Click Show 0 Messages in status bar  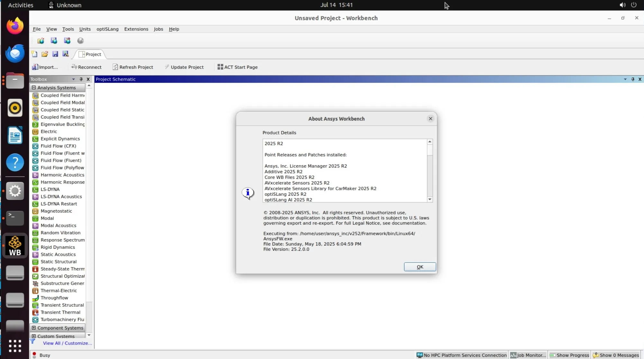(616, 355)
